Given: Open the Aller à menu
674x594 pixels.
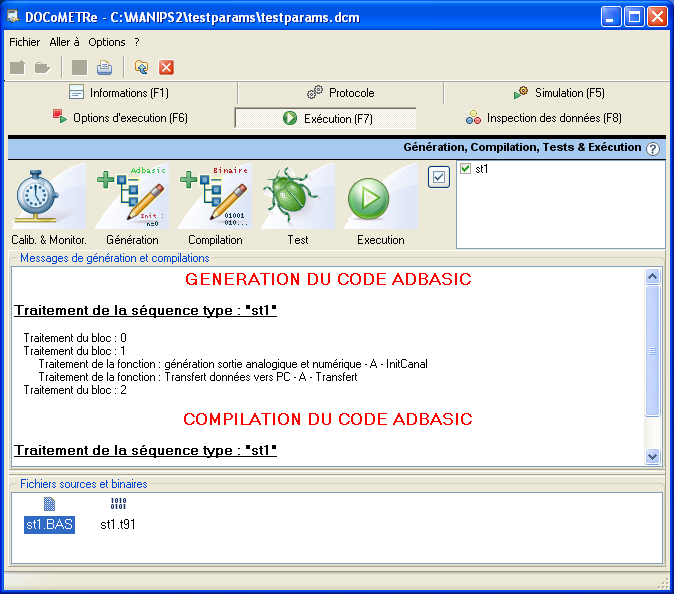Looking at the screenshot, I should [x=64, y=42].
